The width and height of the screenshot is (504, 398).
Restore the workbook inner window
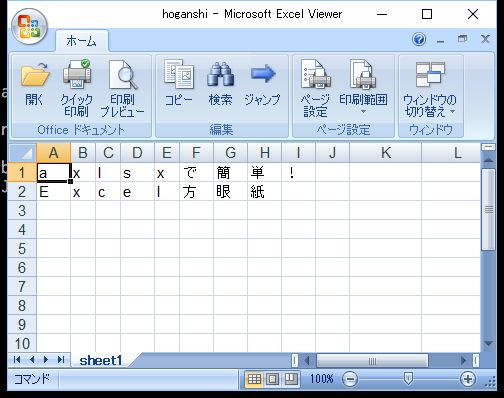click(x=463, y=39)
